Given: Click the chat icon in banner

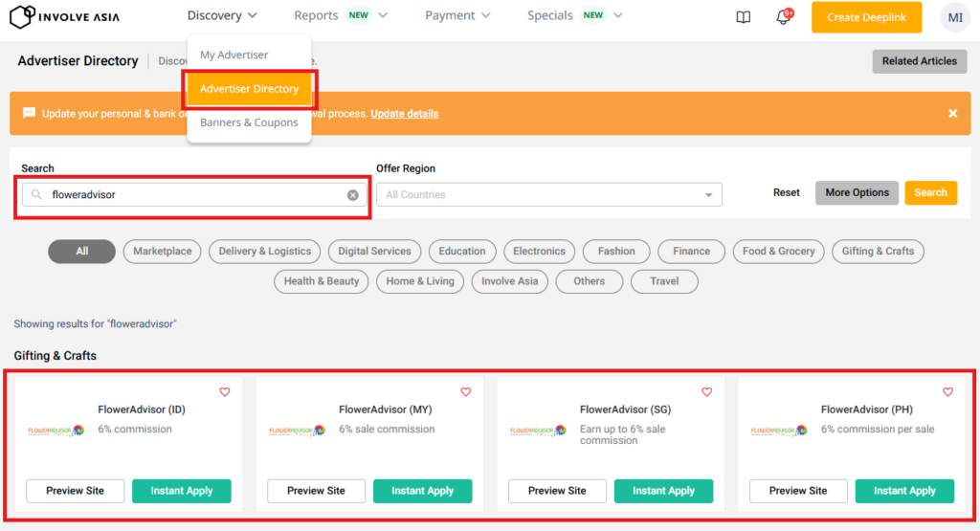Looking at the screenshot, I should pos(29,113).
